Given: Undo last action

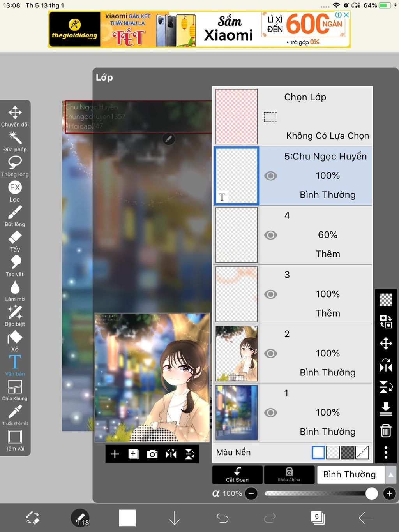Looking at the screenshot, I should pos(222,518).
